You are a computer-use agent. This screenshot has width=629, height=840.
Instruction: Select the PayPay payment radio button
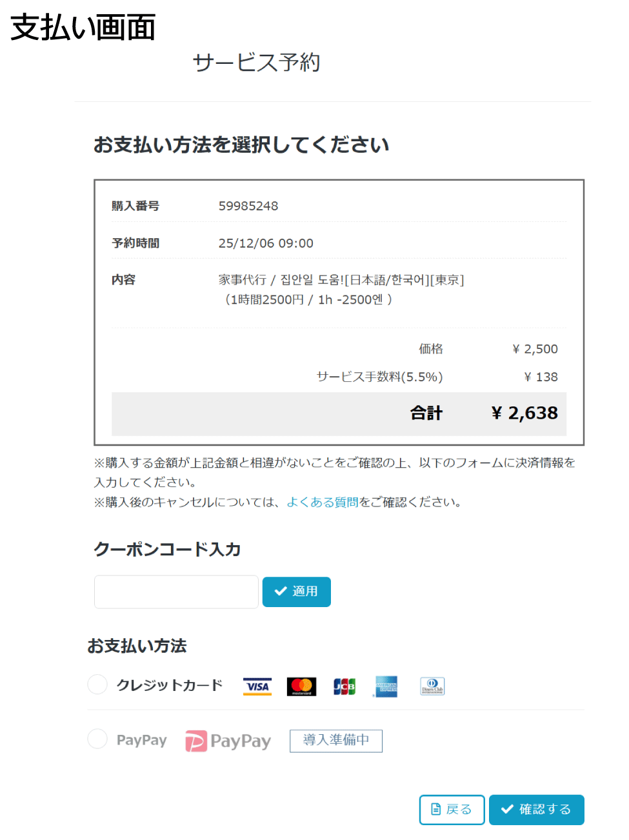(x=97, y=739)
